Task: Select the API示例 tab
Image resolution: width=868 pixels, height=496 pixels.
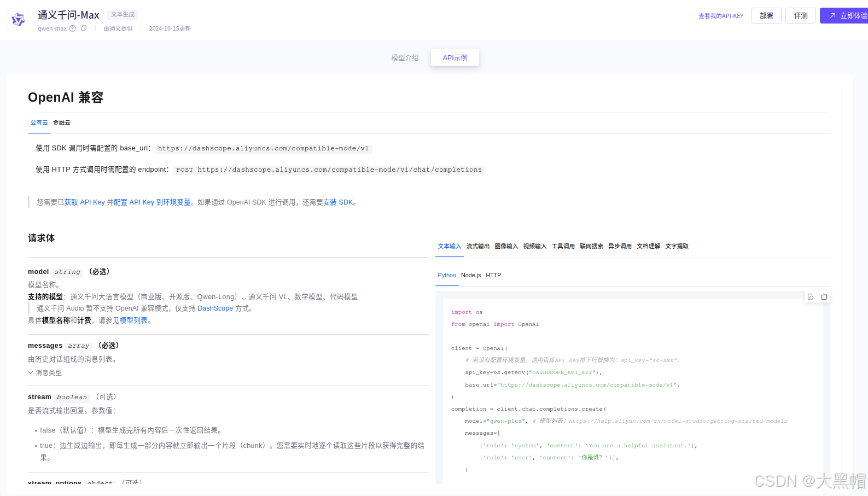Action: point(455,57)
